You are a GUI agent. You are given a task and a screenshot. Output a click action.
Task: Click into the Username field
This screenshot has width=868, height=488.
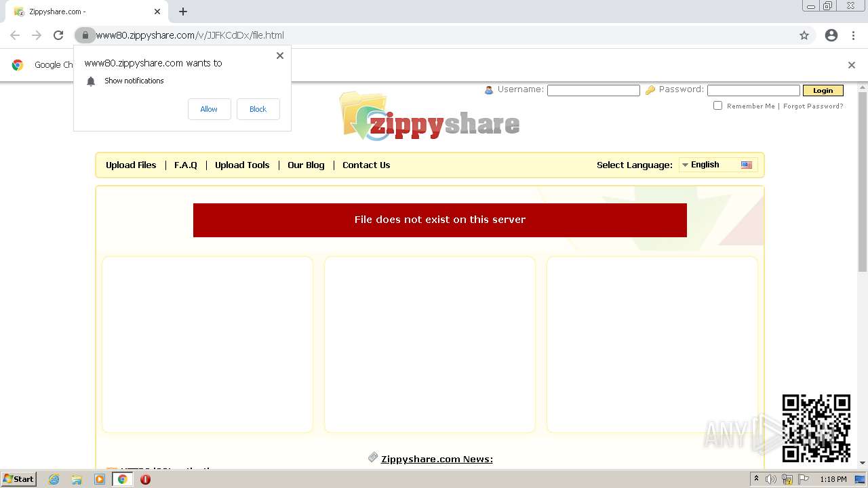click(593, 90)
